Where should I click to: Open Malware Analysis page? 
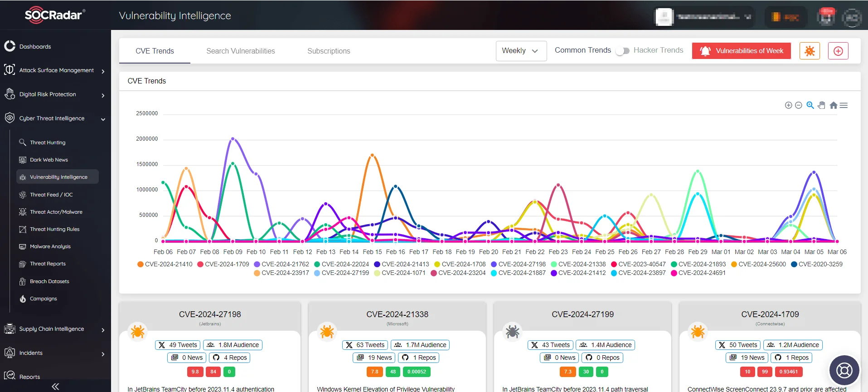(50, 246)
